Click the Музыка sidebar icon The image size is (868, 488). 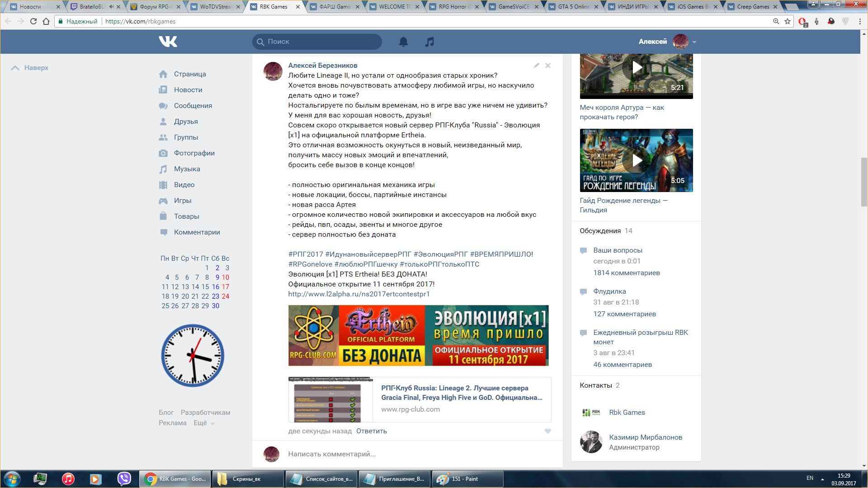(x=163, y=169)
